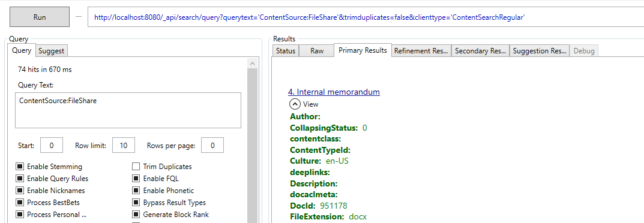
Task: Click the '74 hits in 670 ms' text
Action: 45,70
